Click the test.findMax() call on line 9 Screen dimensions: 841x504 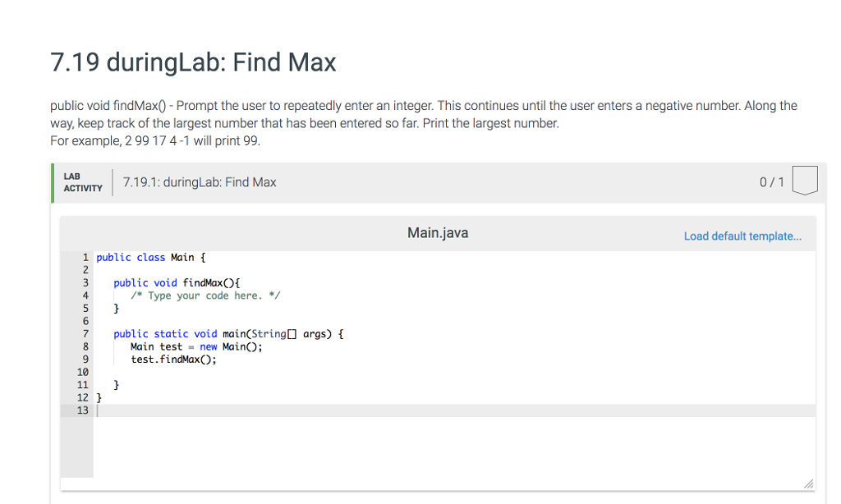point(172,359)
